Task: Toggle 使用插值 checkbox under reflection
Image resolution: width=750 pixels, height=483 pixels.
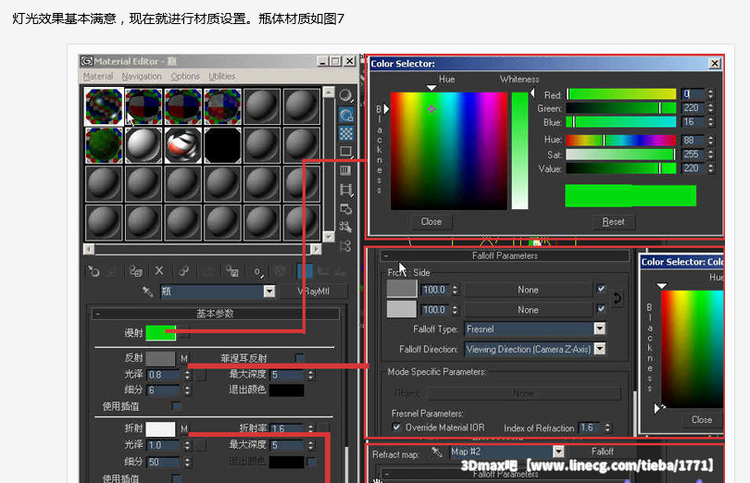Action: coord(176,406)
